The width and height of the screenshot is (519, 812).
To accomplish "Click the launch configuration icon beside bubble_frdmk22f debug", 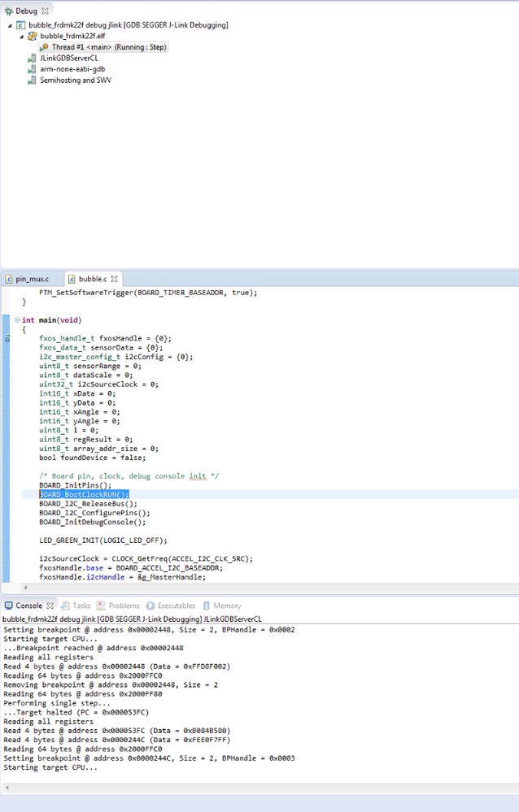I will (20, 25).
